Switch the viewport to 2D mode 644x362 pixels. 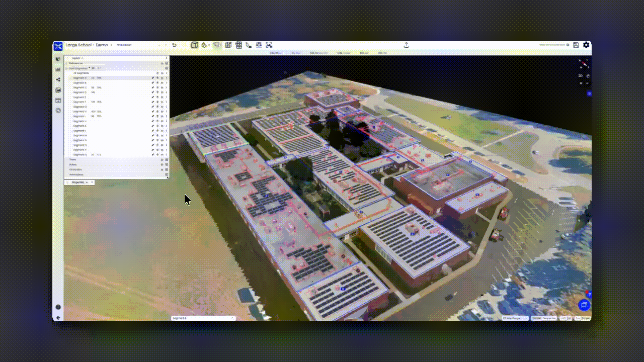coord(580,76)
